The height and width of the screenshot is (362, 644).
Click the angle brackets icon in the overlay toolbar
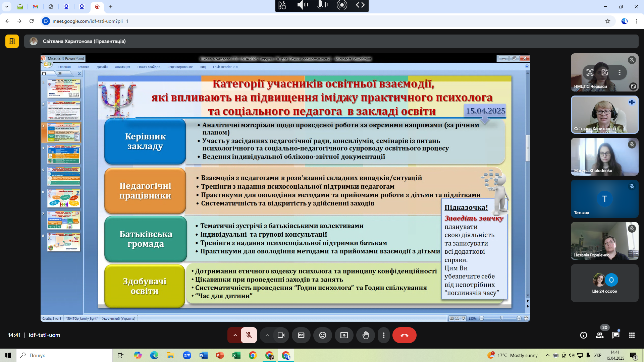[360, 5]
